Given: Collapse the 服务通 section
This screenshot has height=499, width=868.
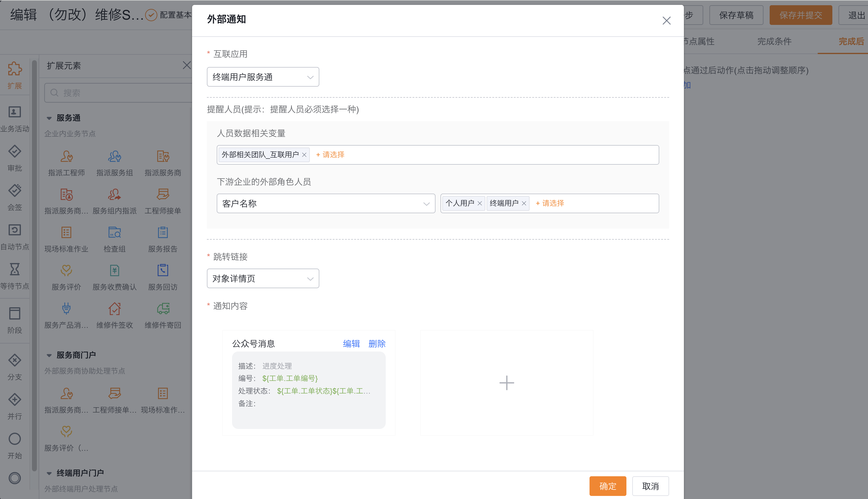Looking at the screenshot, I should tap(49, 118).
